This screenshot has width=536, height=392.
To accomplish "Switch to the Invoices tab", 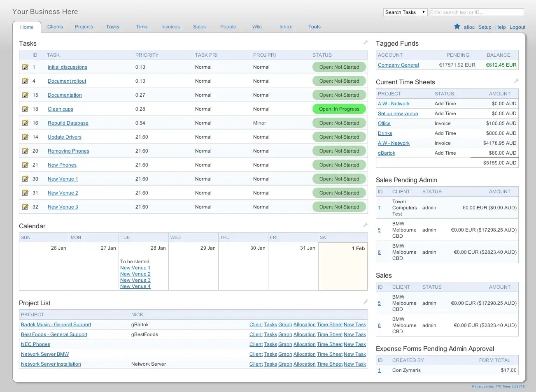I will point(170,27).
